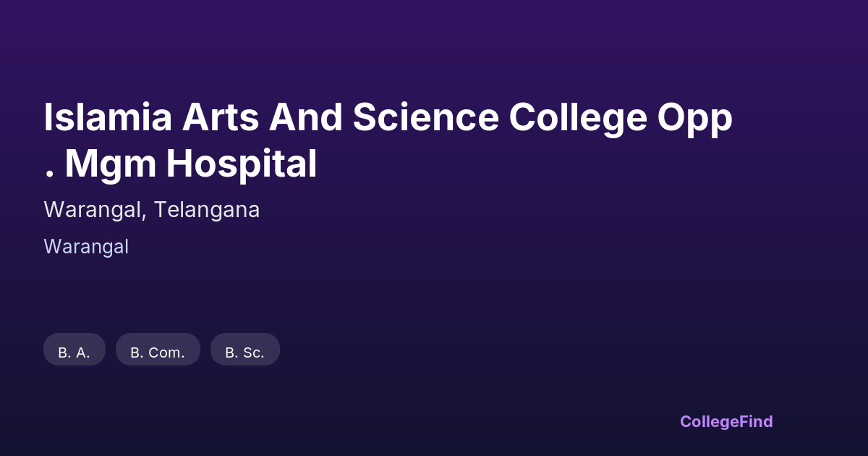Click the standalone 'Warangal' district label
The image size is (868, 456).
click(86, 247)
